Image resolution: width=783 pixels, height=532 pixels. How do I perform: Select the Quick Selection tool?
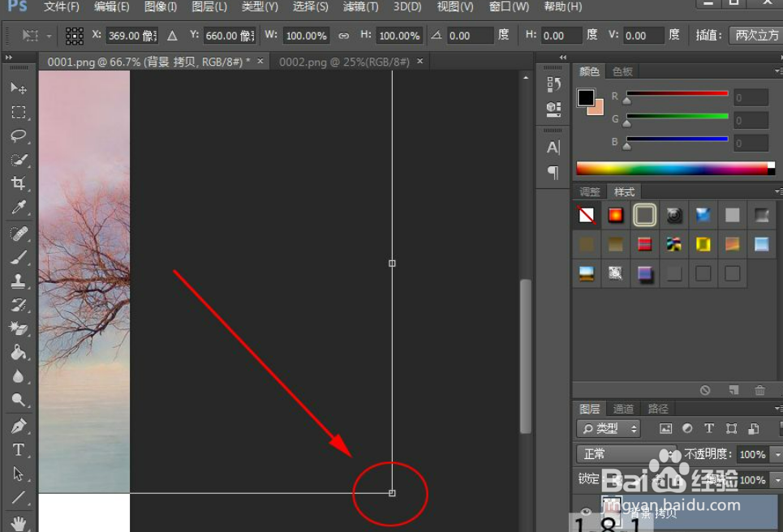pos(19,160)
